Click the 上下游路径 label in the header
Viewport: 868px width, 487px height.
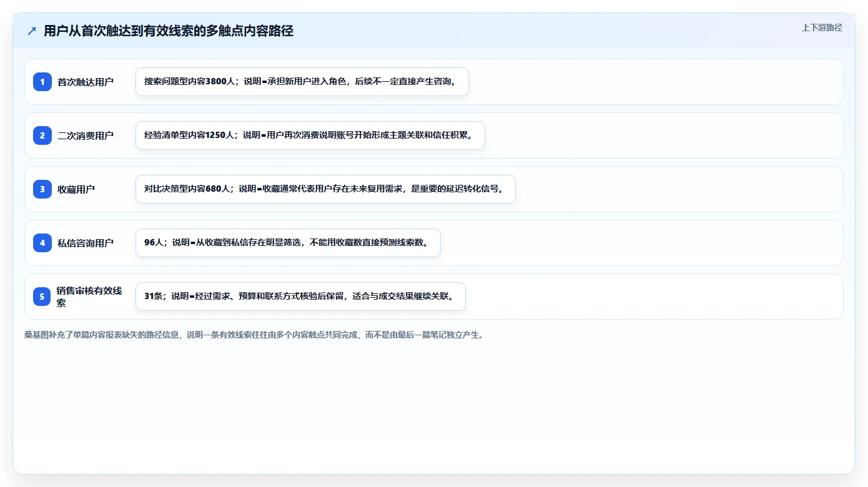point(822,27)
